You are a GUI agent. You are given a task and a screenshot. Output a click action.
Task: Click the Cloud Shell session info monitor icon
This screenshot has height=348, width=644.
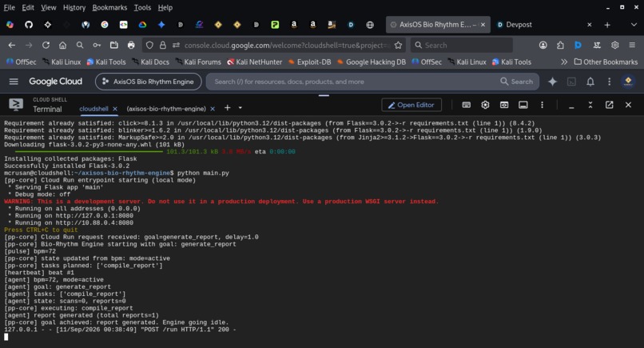click(x=523, y=105)
